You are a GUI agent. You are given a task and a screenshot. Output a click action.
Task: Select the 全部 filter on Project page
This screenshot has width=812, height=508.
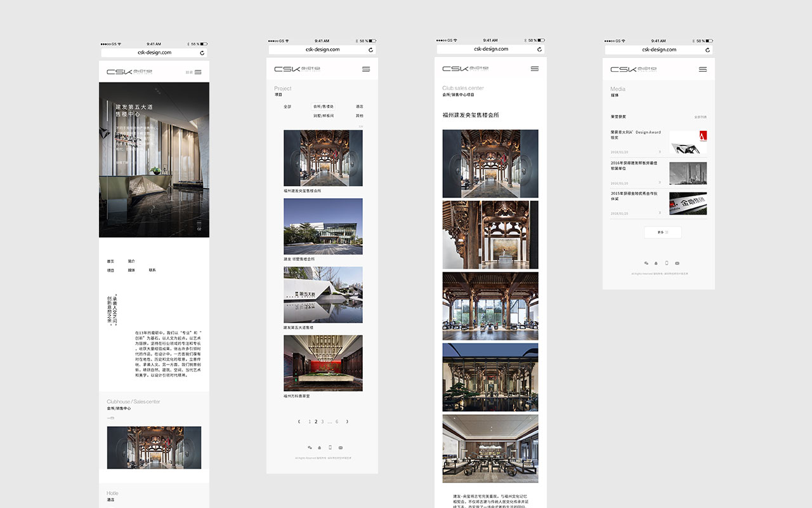287,107
